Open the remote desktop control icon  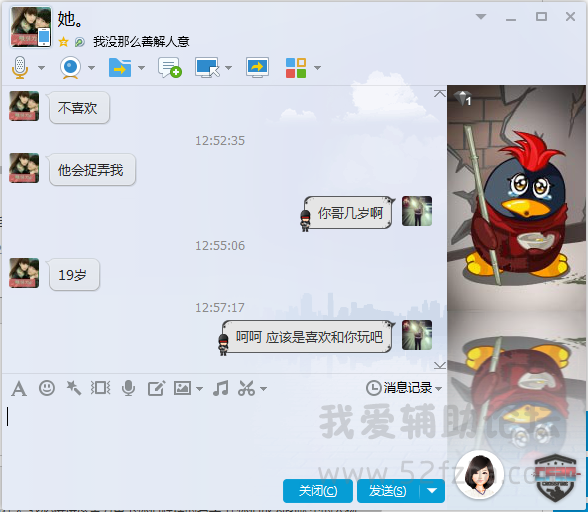pos(207,68)
